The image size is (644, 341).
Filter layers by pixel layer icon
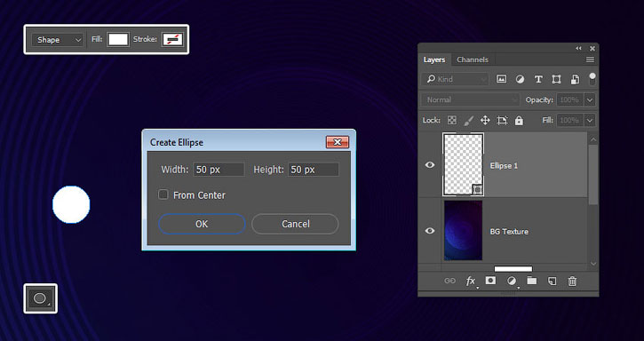tap(501, 79)
